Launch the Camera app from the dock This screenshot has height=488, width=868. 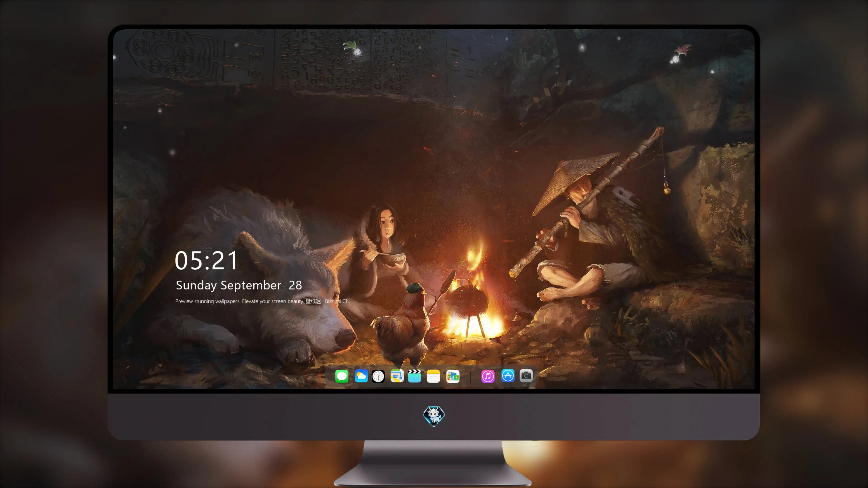click(x=526, y=376)
